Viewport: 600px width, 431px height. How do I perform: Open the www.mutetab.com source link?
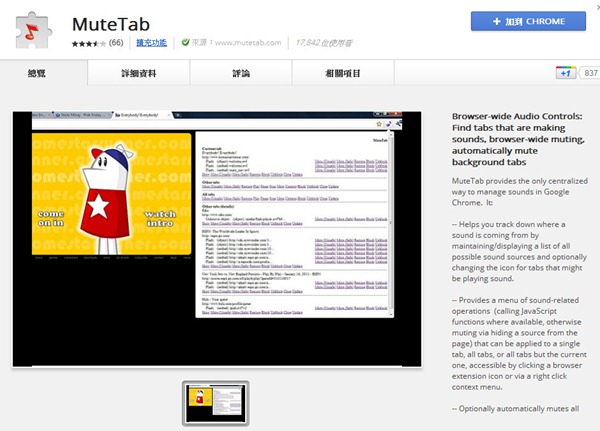[248, 42]
